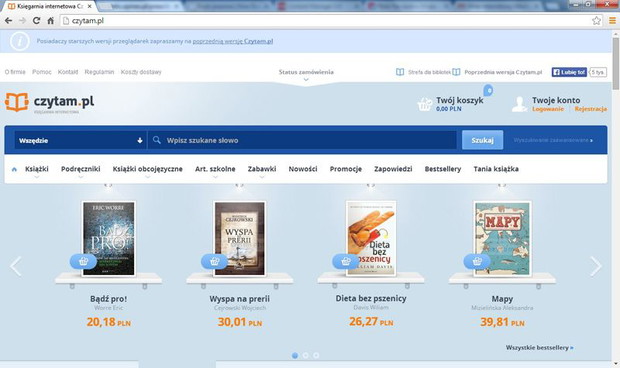Open the Wyspa na prerii book cover

[x=240, y=238]
